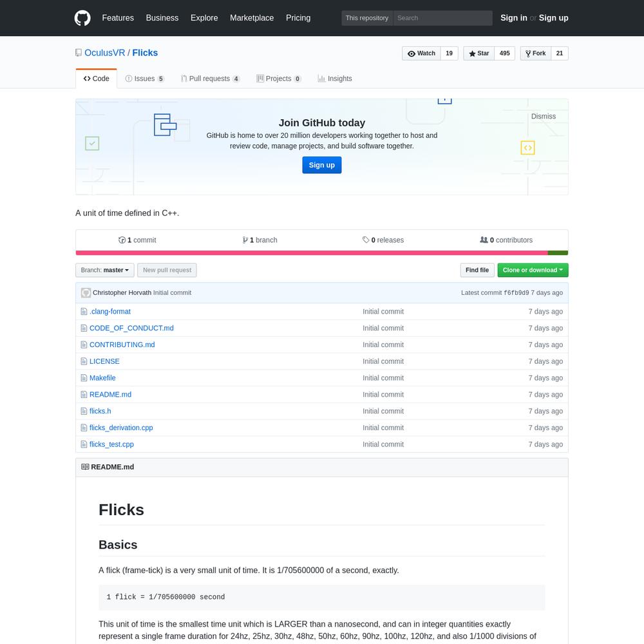This screenshot has height=644, width=644.
Task: Click the file icon next to LICENSE
Action: 84,361
